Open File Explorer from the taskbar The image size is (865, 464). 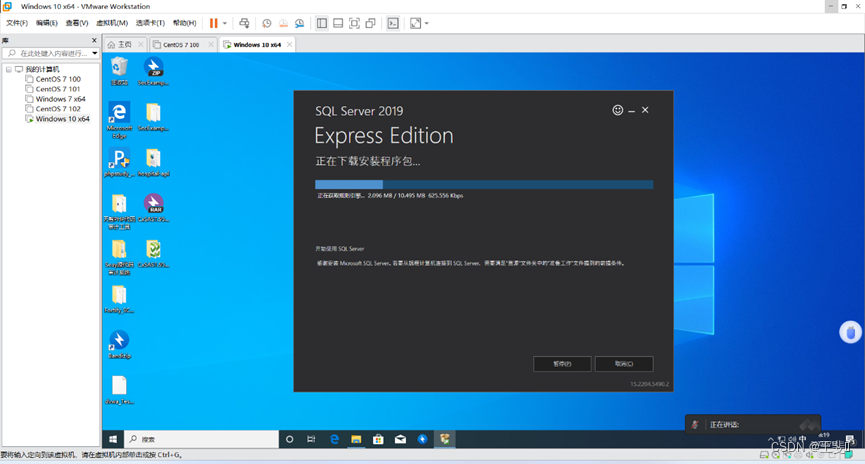coord(356,439)
